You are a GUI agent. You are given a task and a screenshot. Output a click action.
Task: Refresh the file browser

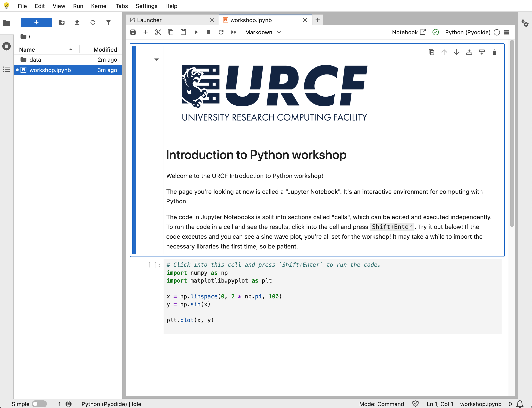[x=93, y=22]
